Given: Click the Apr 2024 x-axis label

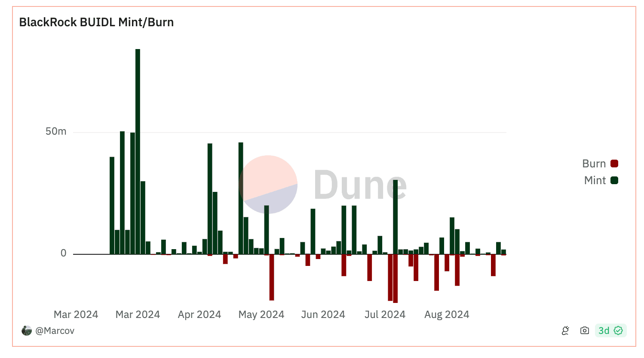Looking at the screenshot, I should pos(199,315).
